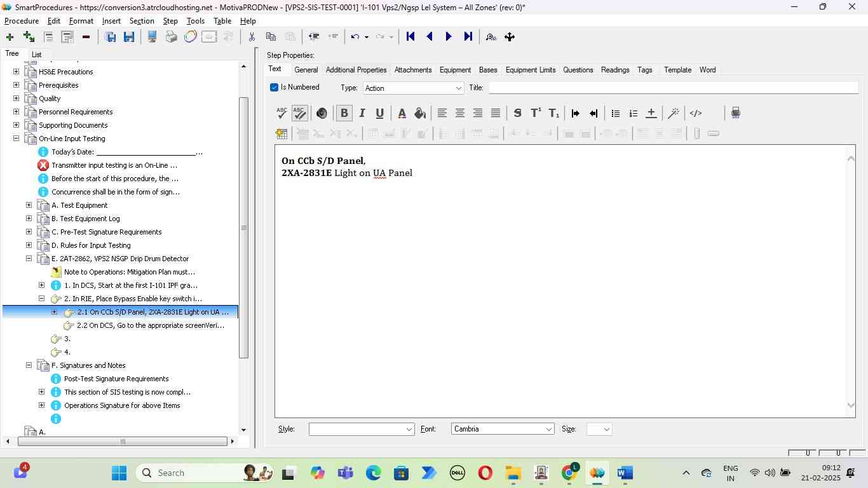Click the align left icon
This screenshot has height=488, width=868.
pos(442,113)
